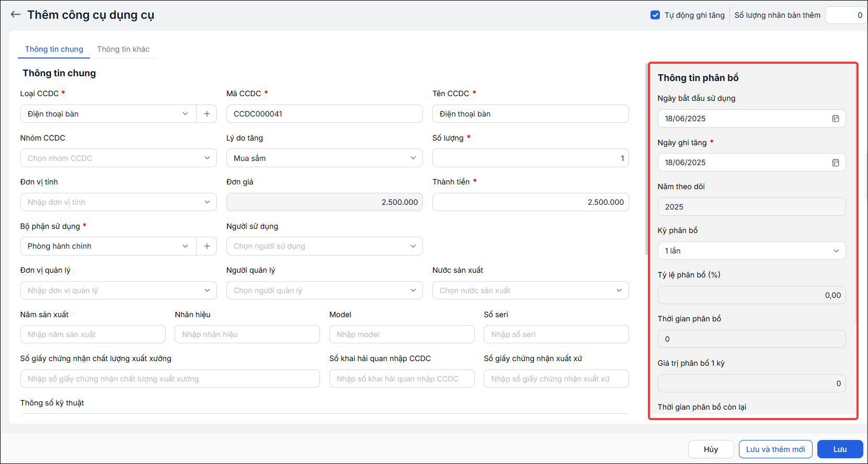The height and width of the screenshot is (464, 868).
Task: Click the 'Thông số kỹ thuật' label
Action: tap(52, 403)
